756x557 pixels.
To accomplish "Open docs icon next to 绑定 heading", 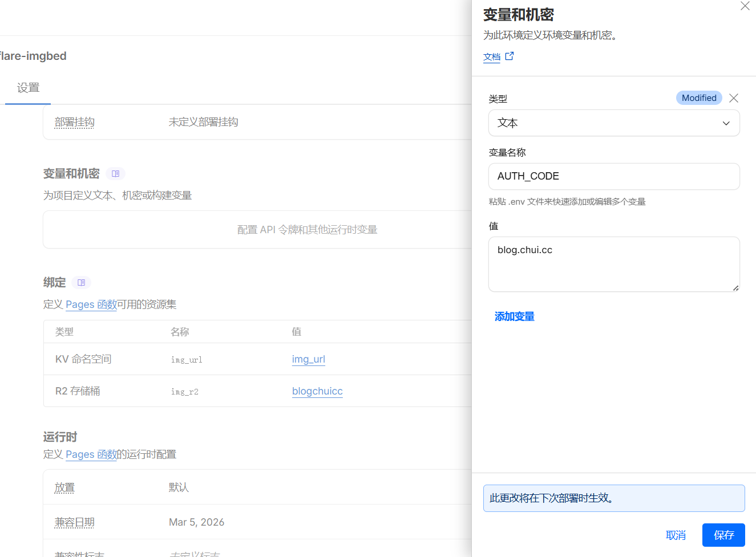I will (81, 283).
